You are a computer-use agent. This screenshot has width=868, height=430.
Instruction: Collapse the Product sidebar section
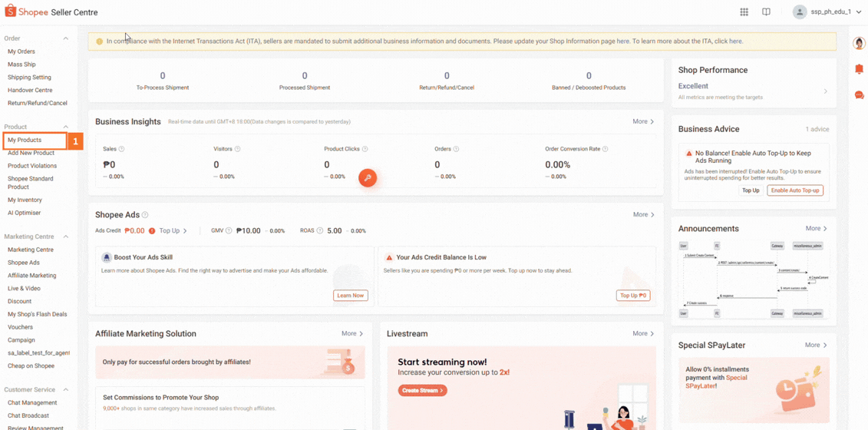66,127
